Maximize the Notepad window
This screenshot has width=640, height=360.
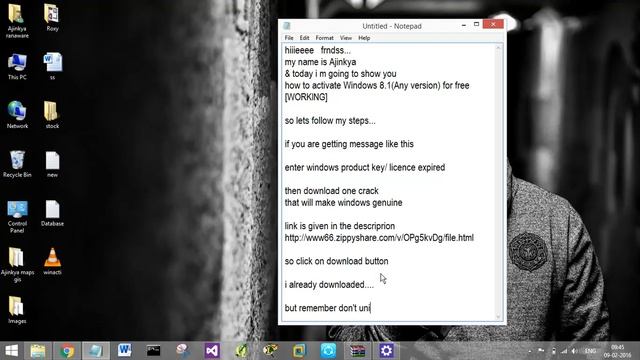[x=476, y=24]
